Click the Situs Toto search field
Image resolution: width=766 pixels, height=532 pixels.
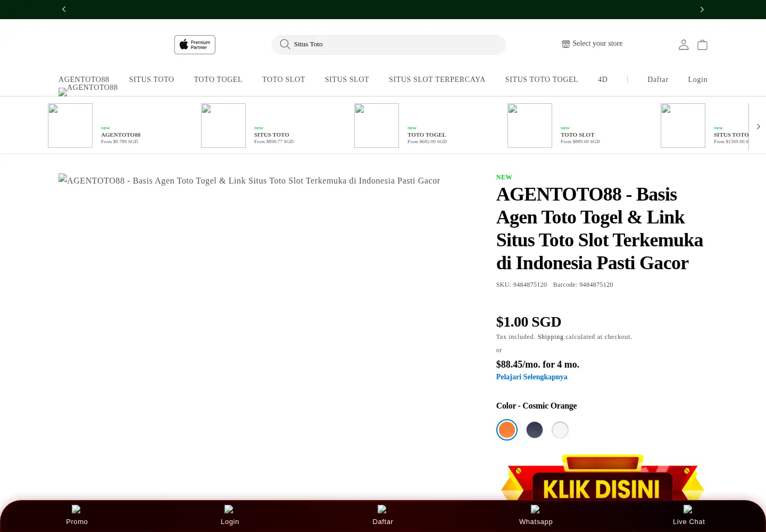point(388,45)
